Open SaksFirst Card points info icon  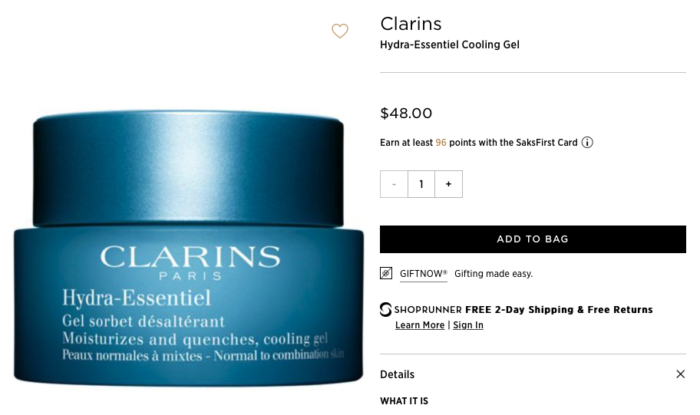click(587, 142)
